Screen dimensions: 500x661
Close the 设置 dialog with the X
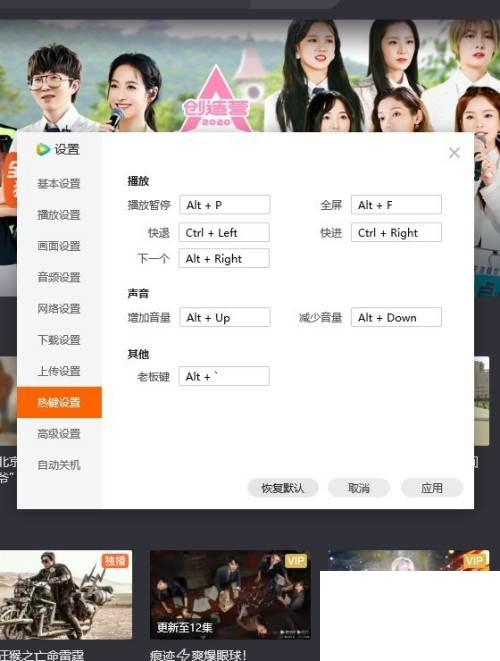pyautogui.click(x=454, y=153)
